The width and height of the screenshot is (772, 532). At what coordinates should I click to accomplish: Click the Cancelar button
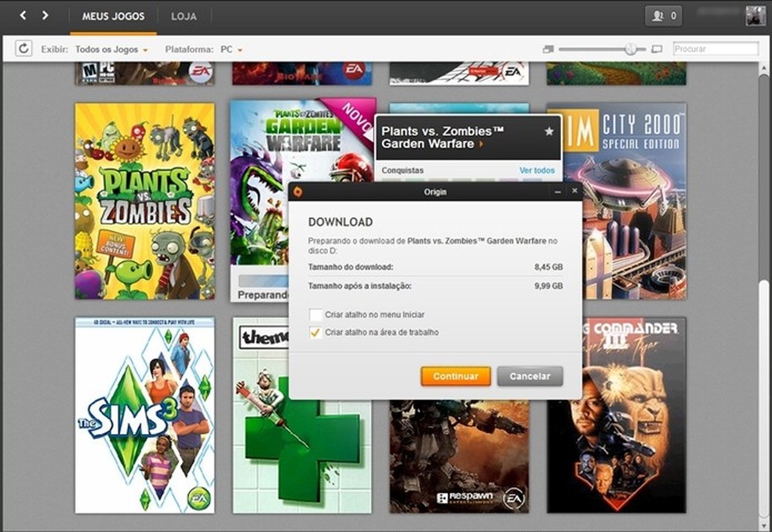(530, 376)
